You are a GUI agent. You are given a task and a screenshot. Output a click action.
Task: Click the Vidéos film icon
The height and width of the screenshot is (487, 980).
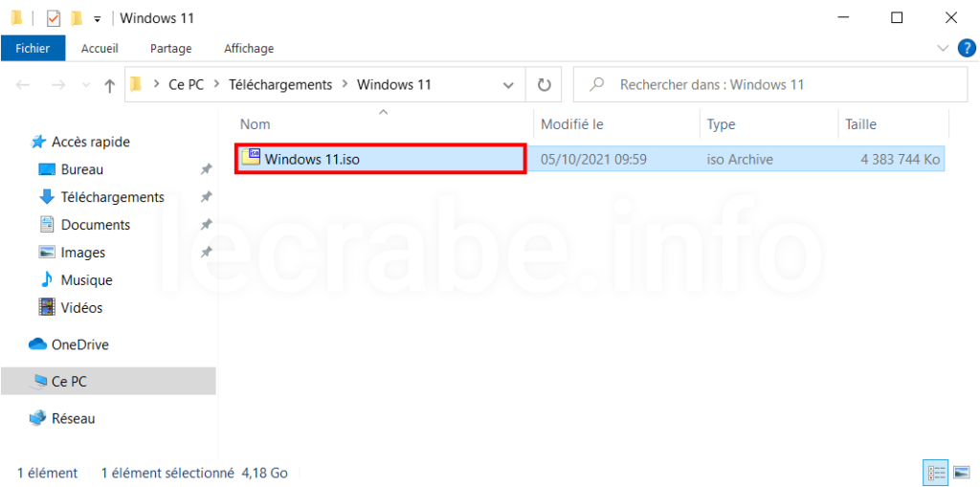pos(47,307)
